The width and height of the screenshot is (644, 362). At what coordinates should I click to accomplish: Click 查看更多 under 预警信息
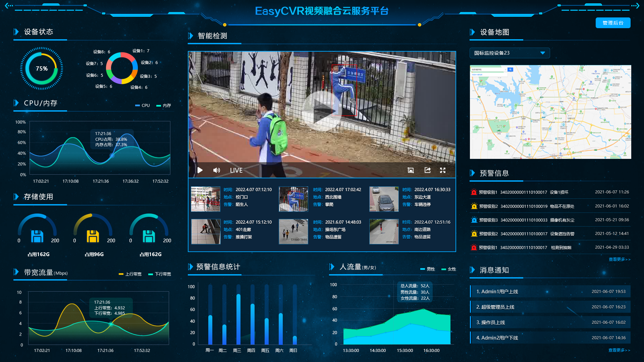tap(619, 259)
